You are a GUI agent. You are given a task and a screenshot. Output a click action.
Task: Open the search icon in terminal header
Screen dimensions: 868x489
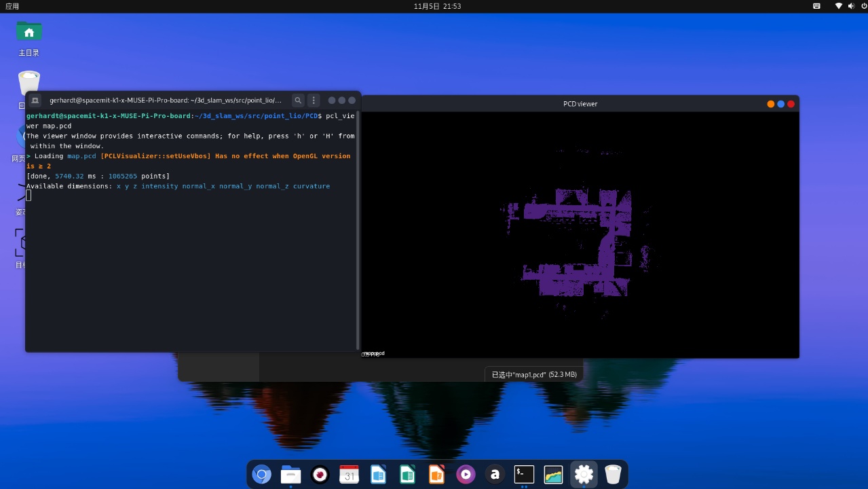298,101
